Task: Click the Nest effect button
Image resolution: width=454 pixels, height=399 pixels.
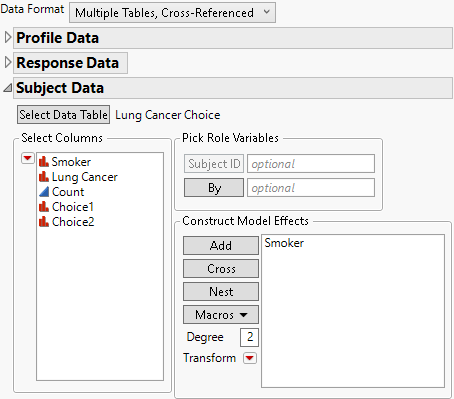Action: point(221,292)
